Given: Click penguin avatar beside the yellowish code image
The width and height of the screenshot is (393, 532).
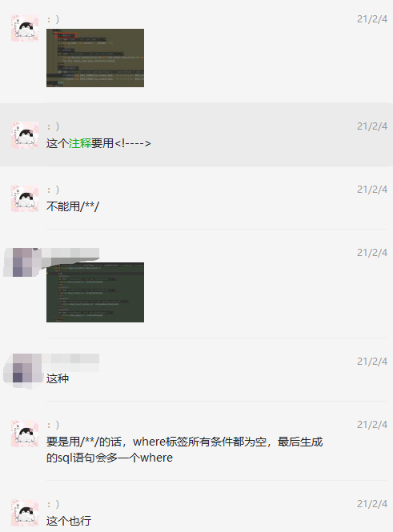Looking at the screenshot, I should pos(25,28).
